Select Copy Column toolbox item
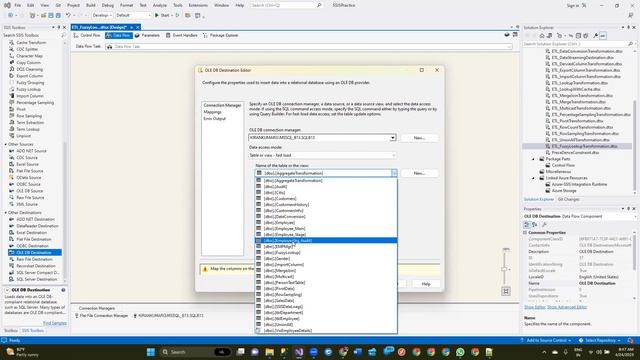Screen dimensions: 640x360 tap(28, 62)
